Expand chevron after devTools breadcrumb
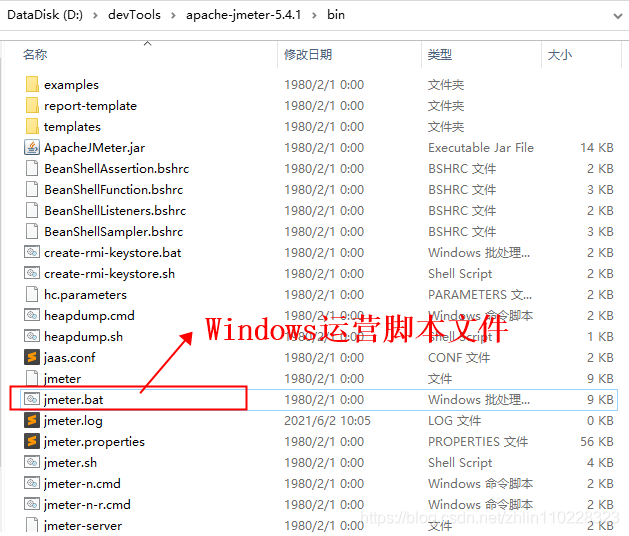The width and height of the screenshot is (629, 536). click(x=173, y=15)
